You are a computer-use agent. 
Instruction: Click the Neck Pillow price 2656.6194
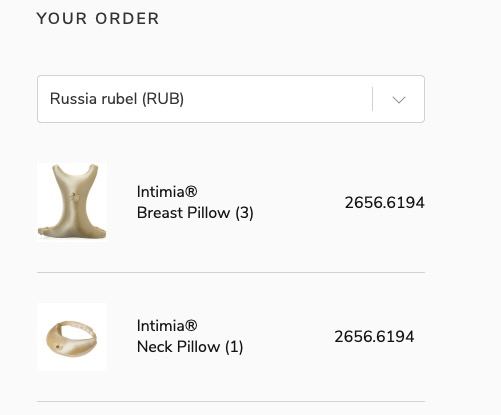(x=374, y=337)
